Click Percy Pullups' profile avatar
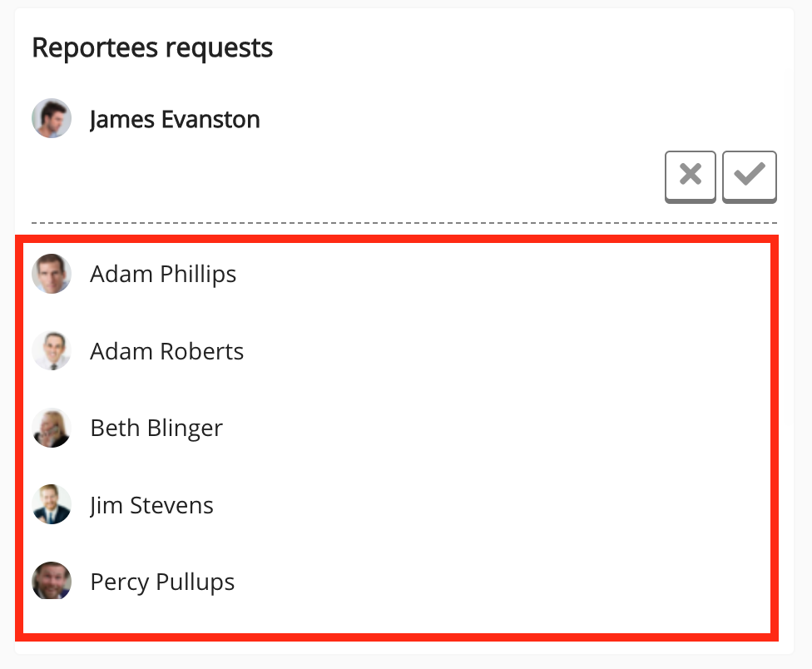Image resolution: width=812 pixels, height=669 pixels. pos(52,581)
